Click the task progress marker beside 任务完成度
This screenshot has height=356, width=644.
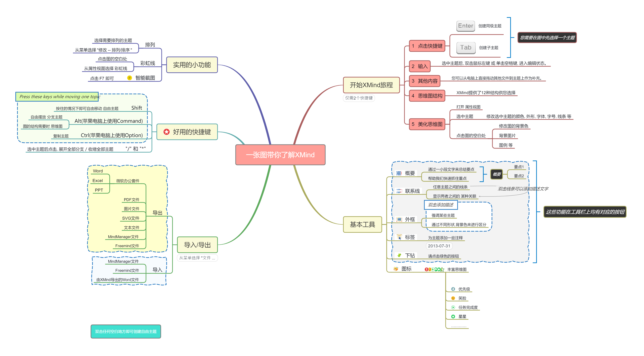pyautogui.click(x=453, y=307)
